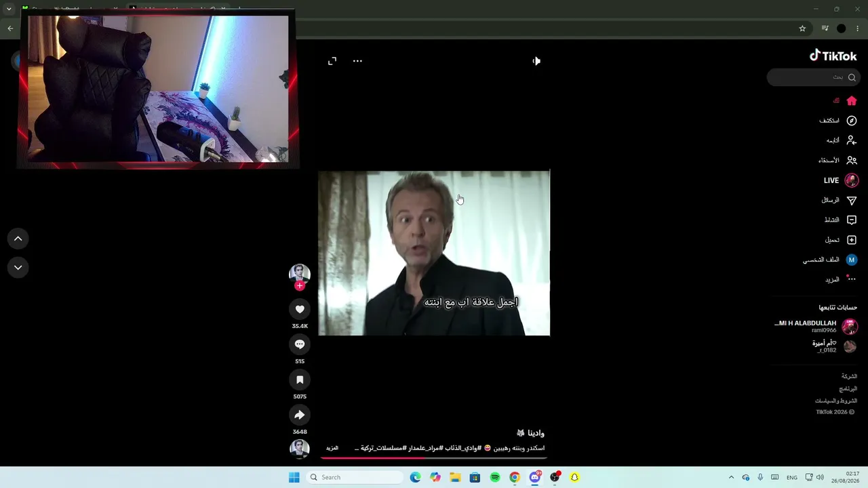Screen dimensions: 868x488
Task: Bookmark the video to favorites
Action: click(300, 380)
